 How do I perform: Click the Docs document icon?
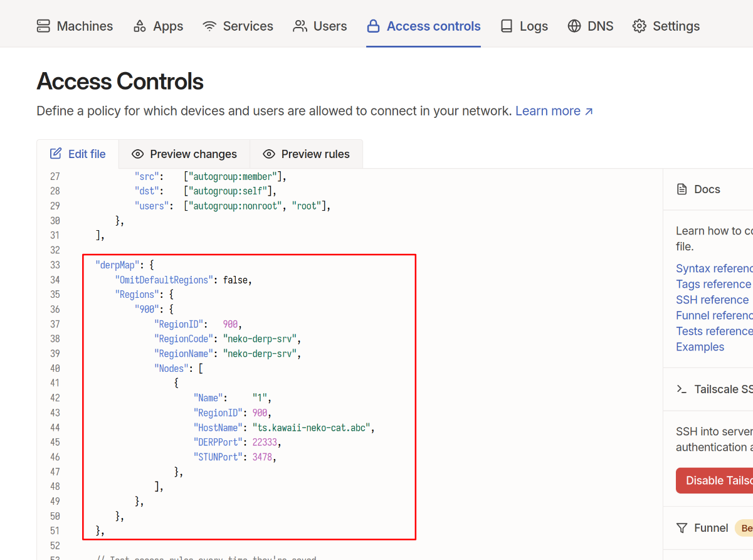pos(682,189)
